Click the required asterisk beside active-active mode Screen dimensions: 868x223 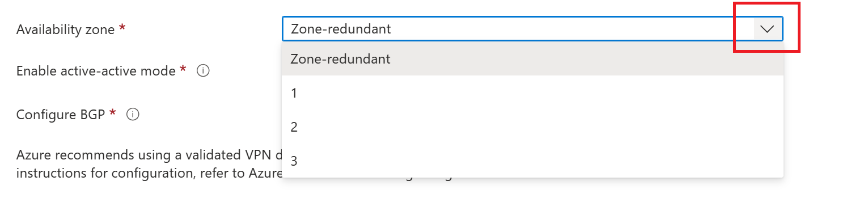click(x=183, y=69)
